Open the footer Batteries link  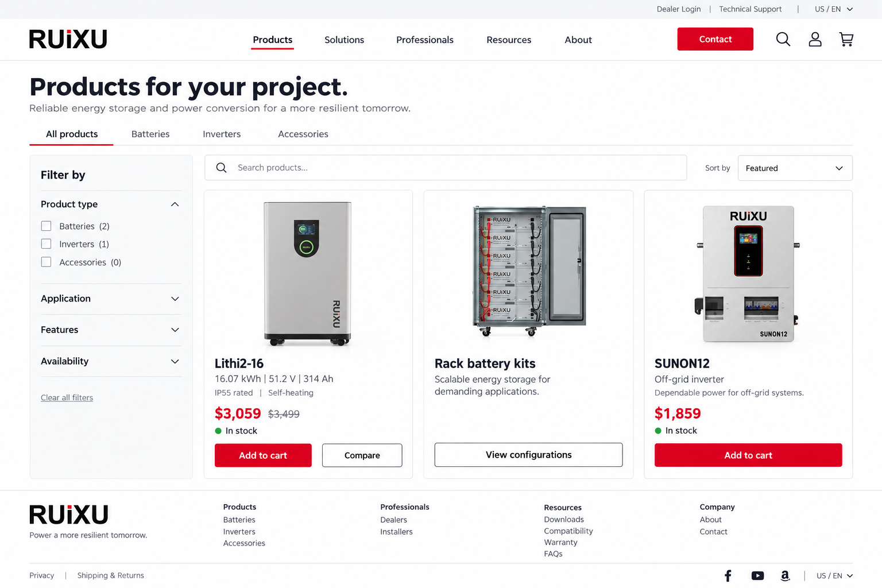pyautogui.click(x=239, y=520)
